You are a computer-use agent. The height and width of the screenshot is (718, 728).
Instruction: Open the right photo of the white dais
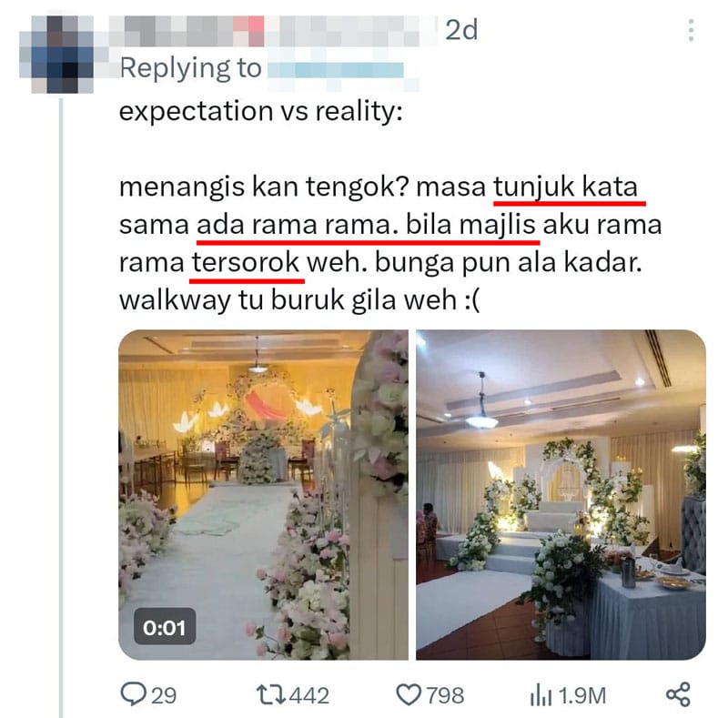561,495
